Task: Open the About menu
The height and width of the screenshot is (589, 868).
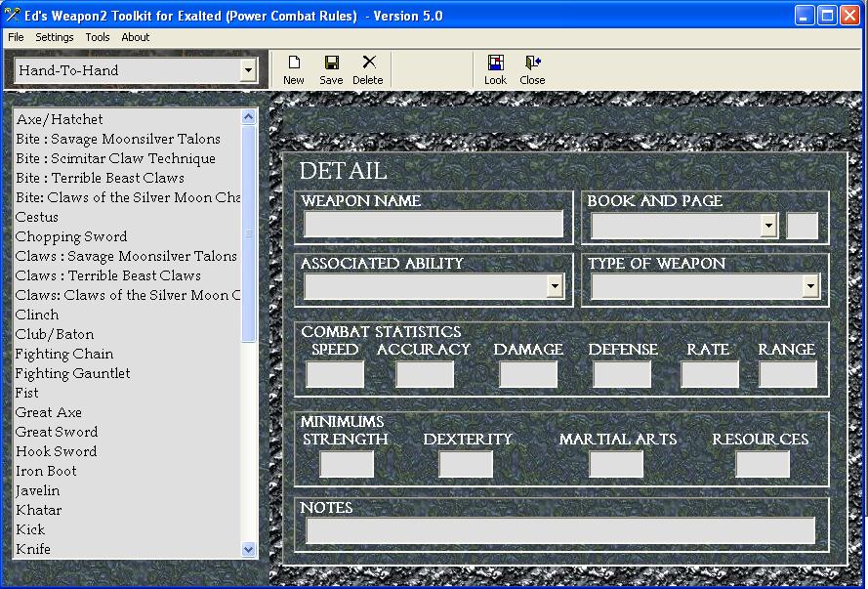Action: 136,37
